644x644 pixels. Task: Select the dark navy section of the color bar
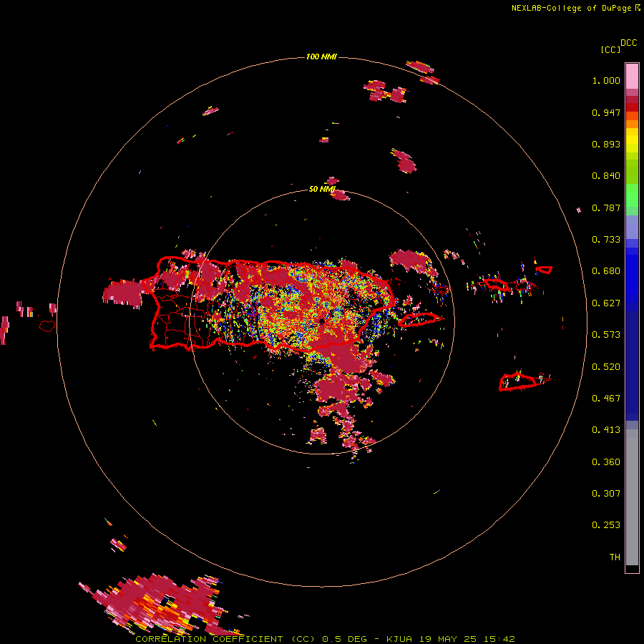[x=632, y=366]
